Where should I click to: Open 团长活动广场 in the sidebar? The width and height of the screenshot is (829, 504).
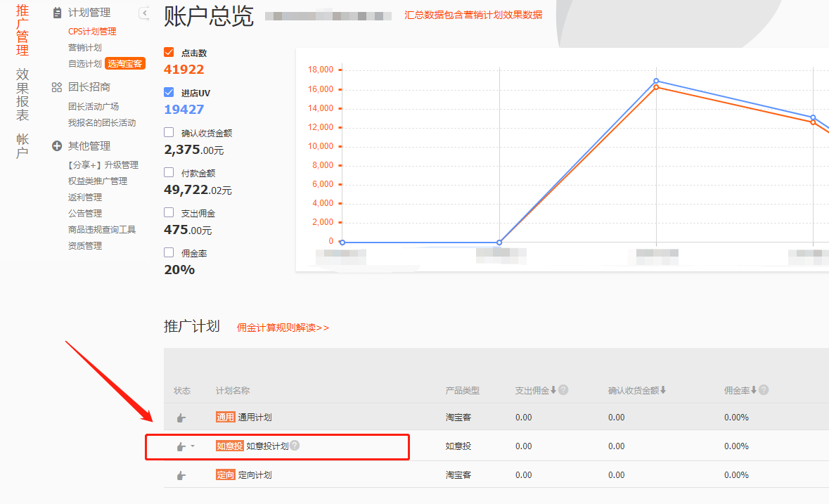pos(94,106)
